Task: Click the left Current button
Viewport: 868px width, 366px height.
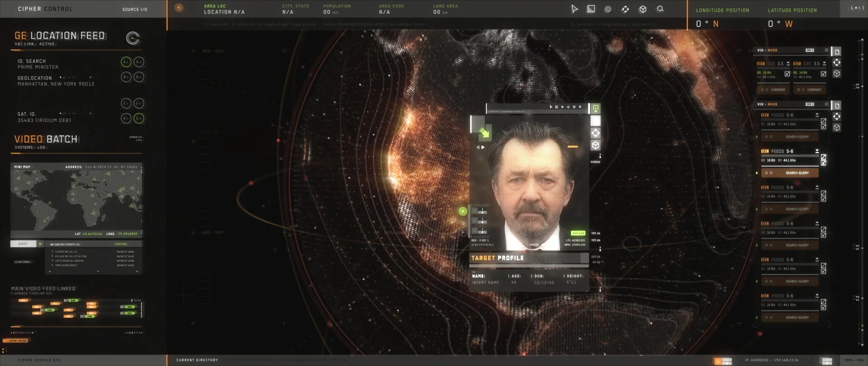Action: tap(774, 90)
